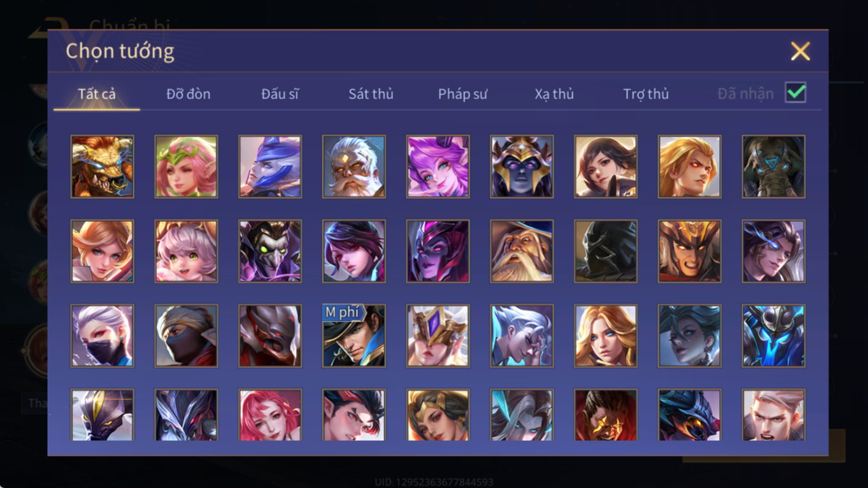This screenshot has width=868, height=488.
Task: Toggle the Đã nhận checkbox
Action: [x=795, y=93]
